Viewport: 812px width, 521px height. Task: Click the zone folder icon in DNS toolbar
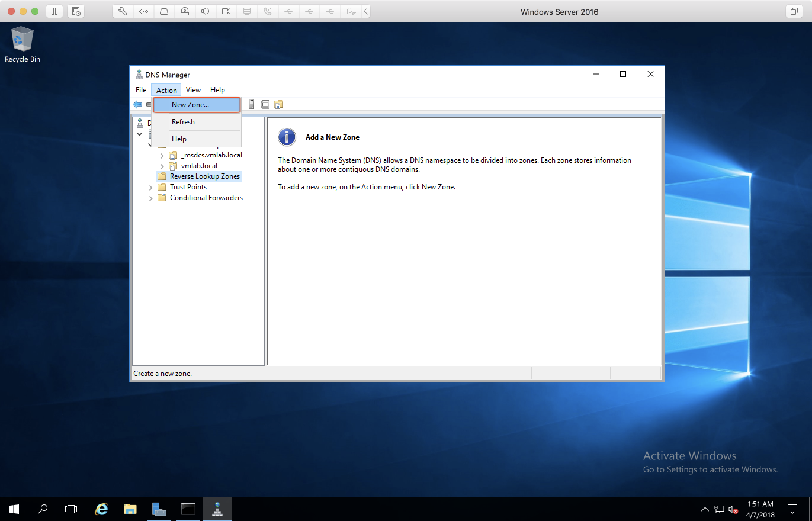[x=278, y=105]
